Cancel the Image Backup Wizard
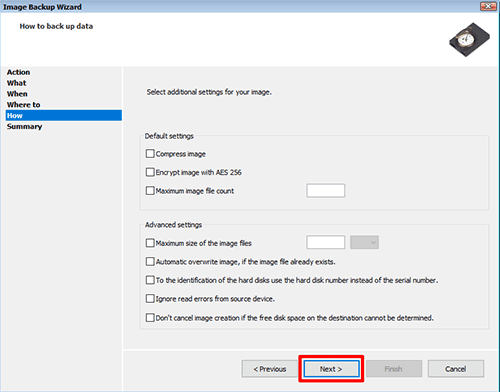This screenshot has width=500, height=392. 456,369
